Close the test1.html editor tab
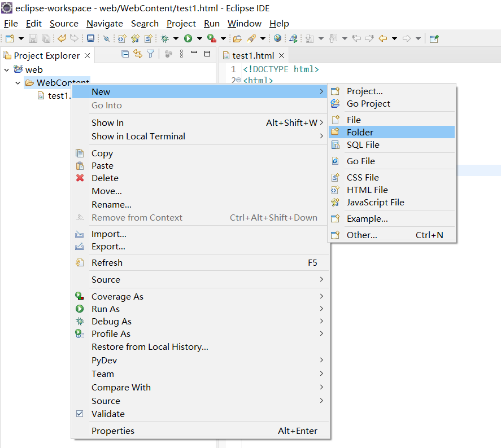Image resolution: width=501 pixels, height=448 pixels. click(x=281, y=55)
